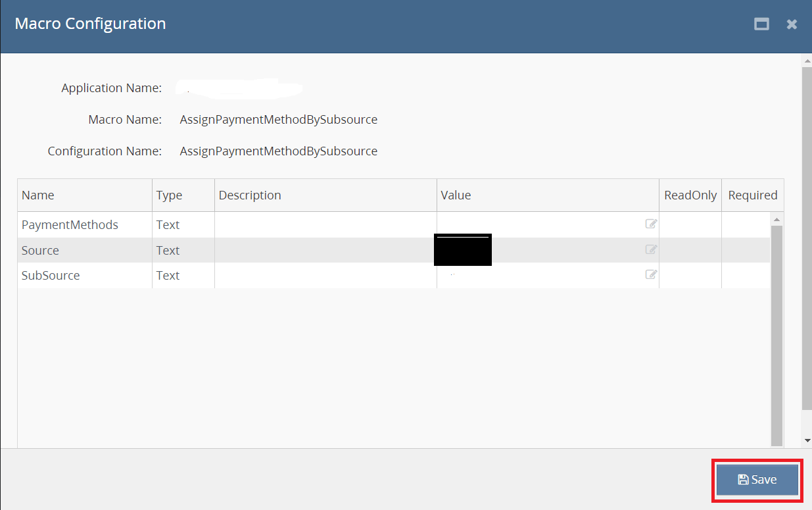Click the Type column header

click(x=169, y=195)
